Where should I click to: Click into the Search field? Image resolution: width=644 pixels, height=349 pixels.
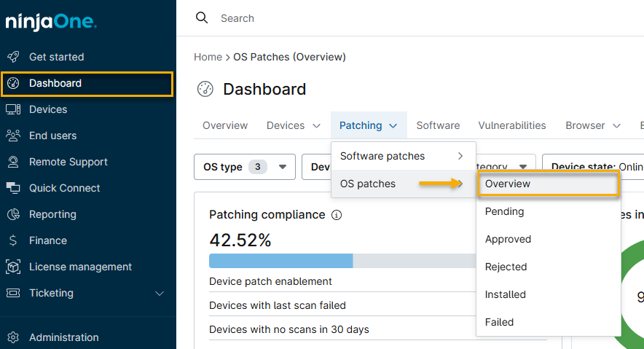pos(364,18)
